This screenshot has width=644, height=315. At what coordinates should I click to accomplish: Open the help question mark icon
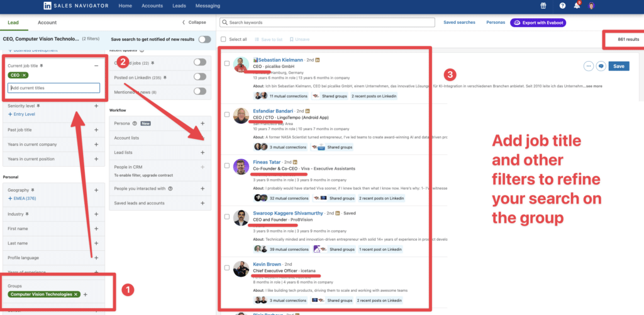[x=562, y=6]
